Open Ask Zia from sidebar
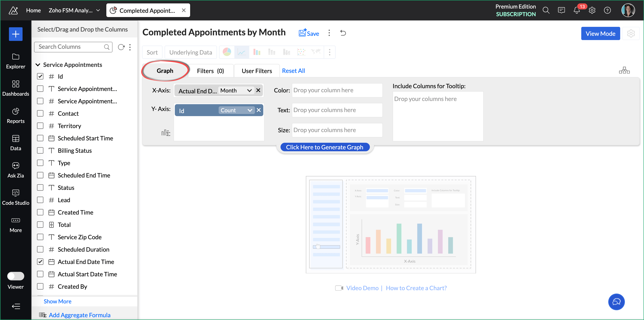This screenshot has width=644, height=320. (x=16, y=170)
